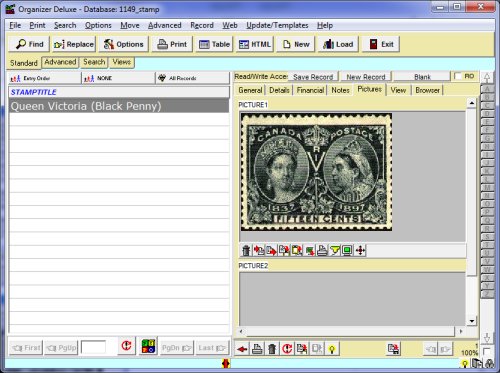Switch to the Financial tab

tap(310, 90)
